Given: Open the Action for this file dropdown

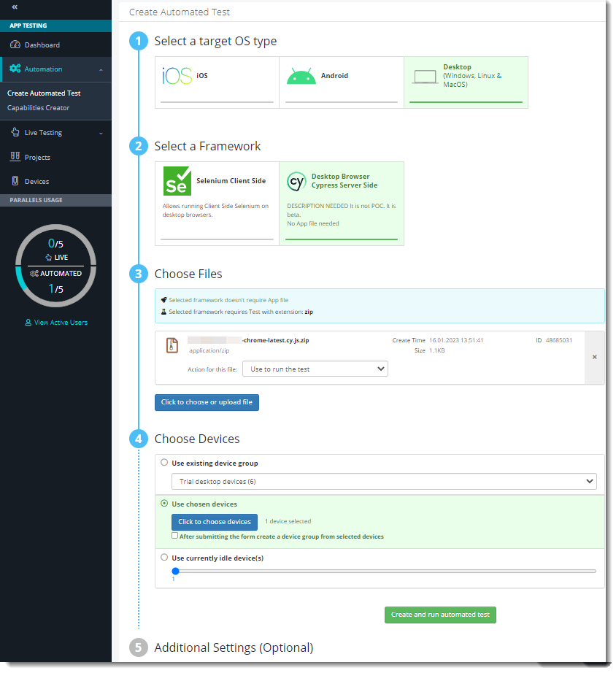Looking at the screenshot, I should 315,369.
